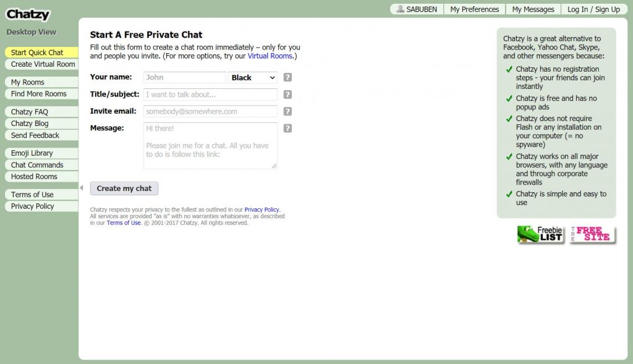Click inside the Message text area

(210, 145)
